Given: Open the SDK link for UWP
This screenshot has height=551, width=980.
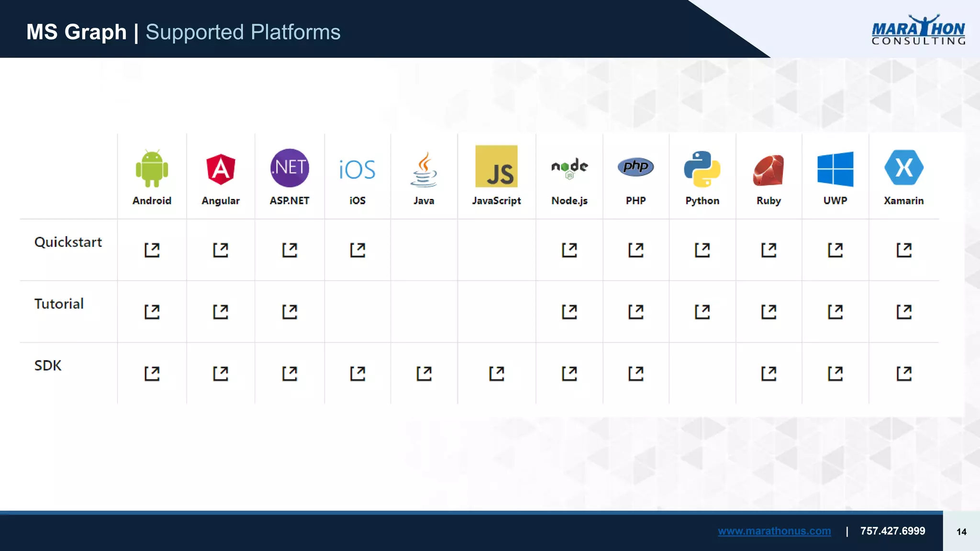Looking at the screenshot, I should [x=835, y=374].
